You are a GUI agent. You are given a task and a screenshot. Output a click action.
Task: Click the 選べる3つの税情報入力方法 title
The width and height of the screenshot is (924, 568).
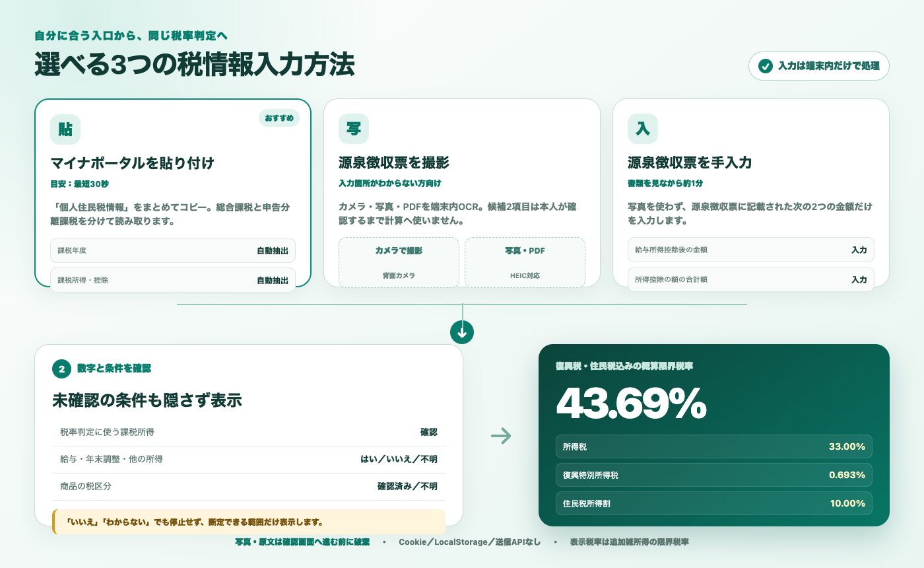(x=195, y=65)
